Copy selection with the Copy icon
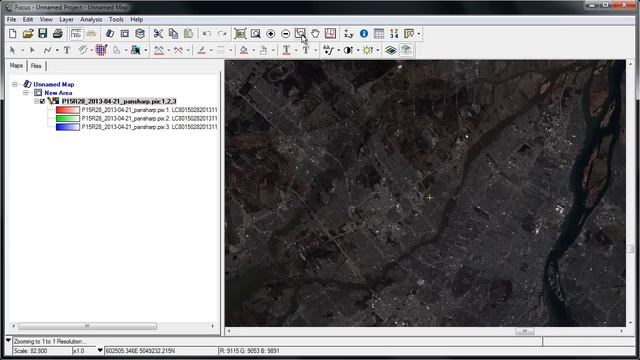This screenshot has width=640, height=360. coord(173,33)
